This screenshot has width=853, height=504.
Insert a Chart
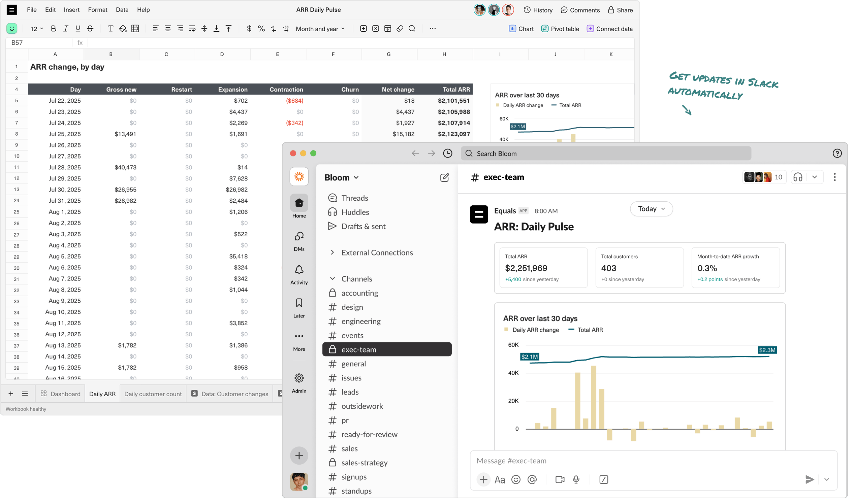click(522, 29)
